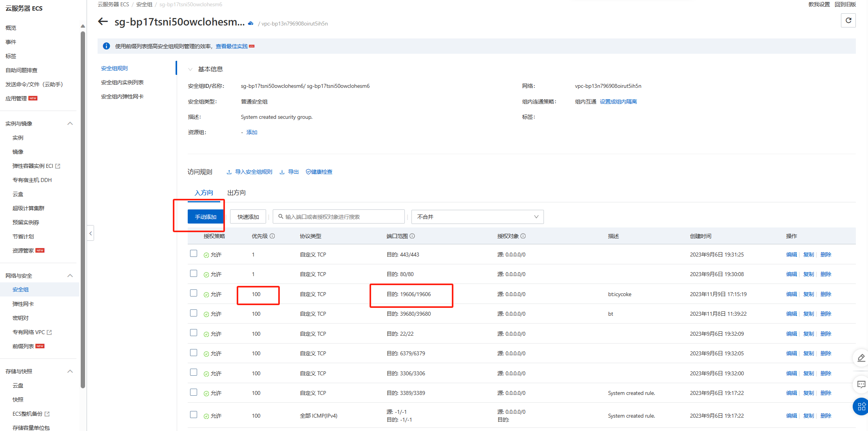Click the external link icon beside ECS整机备份
868x431 pixels.
[x=47, y=414]
